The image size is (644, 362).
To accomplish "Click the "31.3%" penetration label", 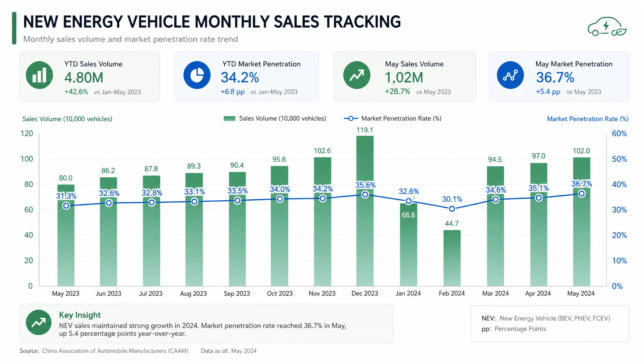I will point(66,196).
